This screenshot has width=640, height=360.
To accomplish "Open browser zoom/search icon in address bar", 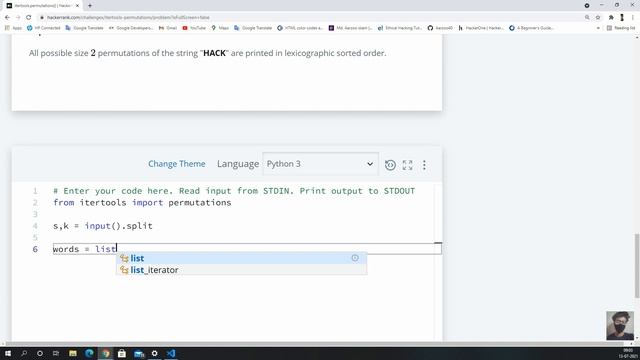I will click(x=587, y=18).
